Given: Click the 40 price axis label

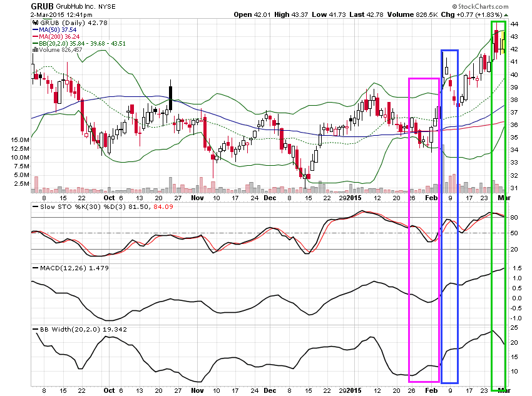Looking at the screenshot, I should coord(514,74).
